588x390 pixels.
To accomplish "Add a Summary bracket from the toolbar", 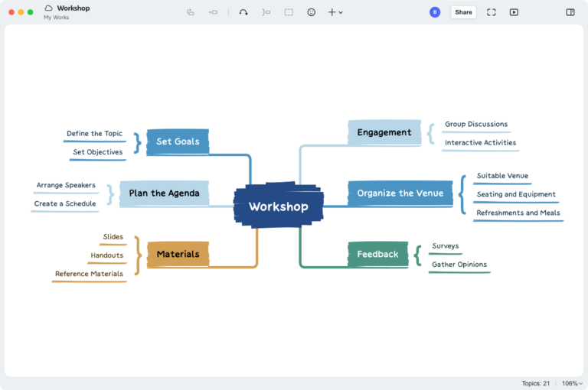I will 266,12.
